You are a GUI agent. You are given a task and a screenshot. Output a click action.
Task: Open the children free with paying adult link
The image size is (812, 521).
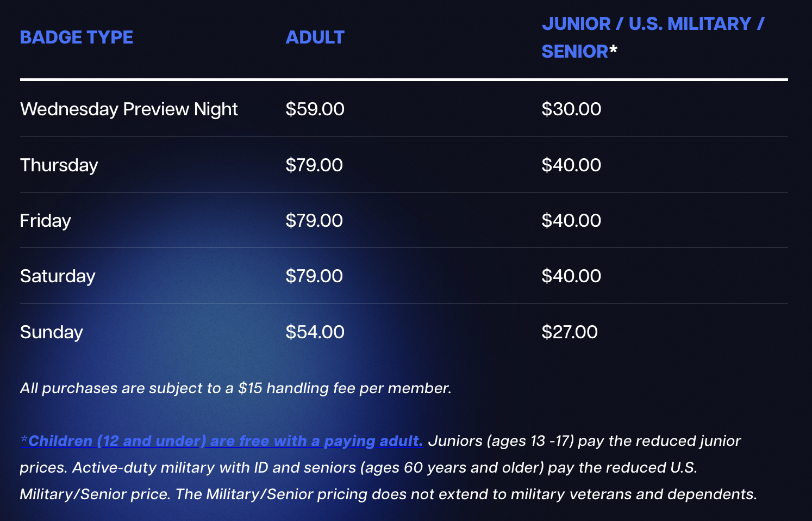[221, 441]
